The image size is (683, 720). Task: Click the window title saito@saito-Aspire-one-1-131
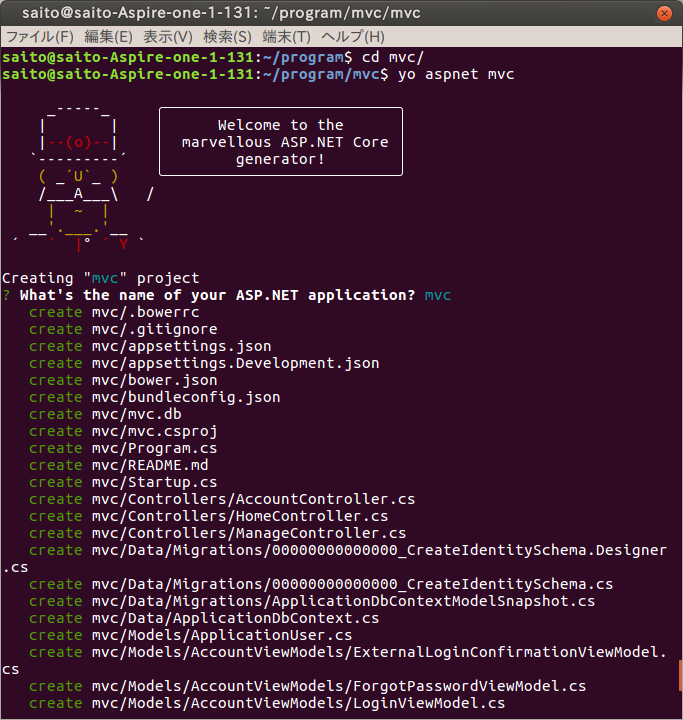point(221,13)
